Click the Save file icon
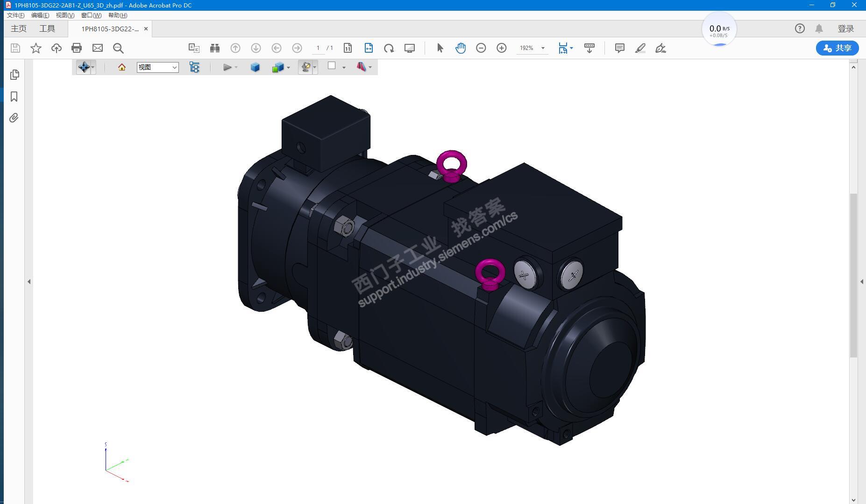The height and width of the screenshot is (504, 866). pos(15,48)
